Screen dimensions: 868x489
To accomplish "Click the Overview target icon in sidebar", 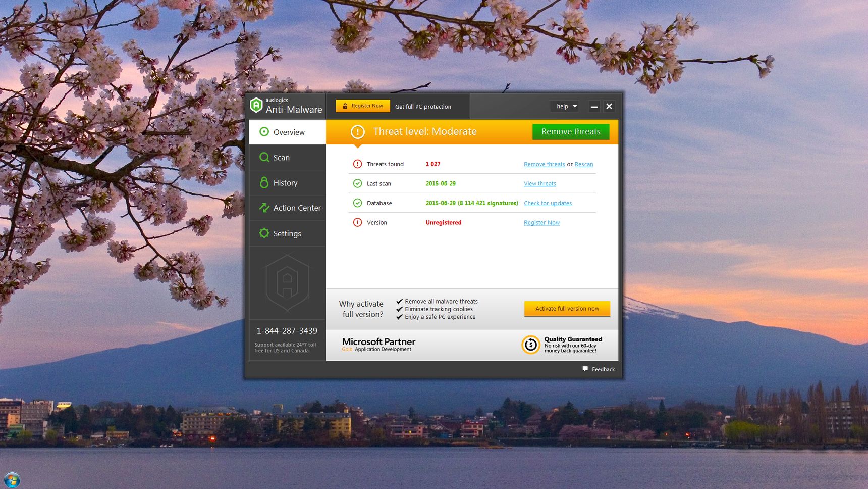I will [x=264, y=132].
